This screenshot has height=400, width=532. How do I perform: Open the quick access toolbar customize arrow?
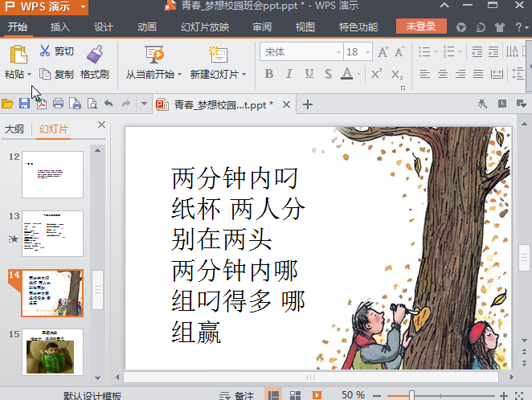pyautogui.click(x=144, y=104)
